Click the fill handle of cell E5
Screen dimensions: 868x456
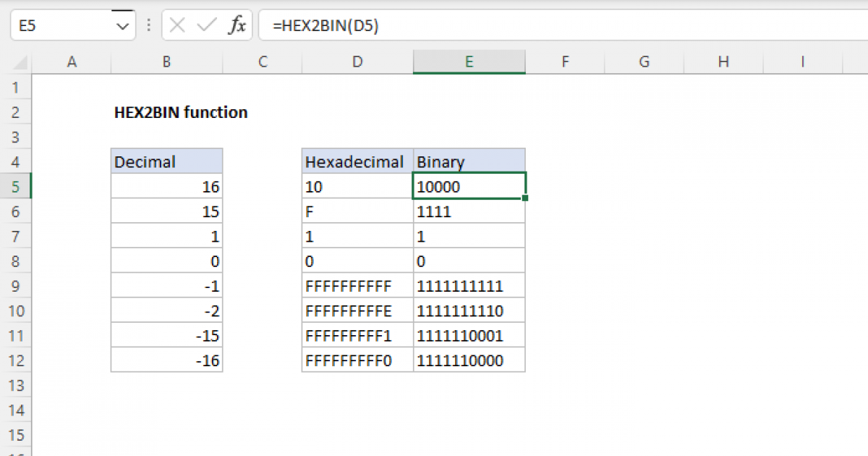pos(526,198)
